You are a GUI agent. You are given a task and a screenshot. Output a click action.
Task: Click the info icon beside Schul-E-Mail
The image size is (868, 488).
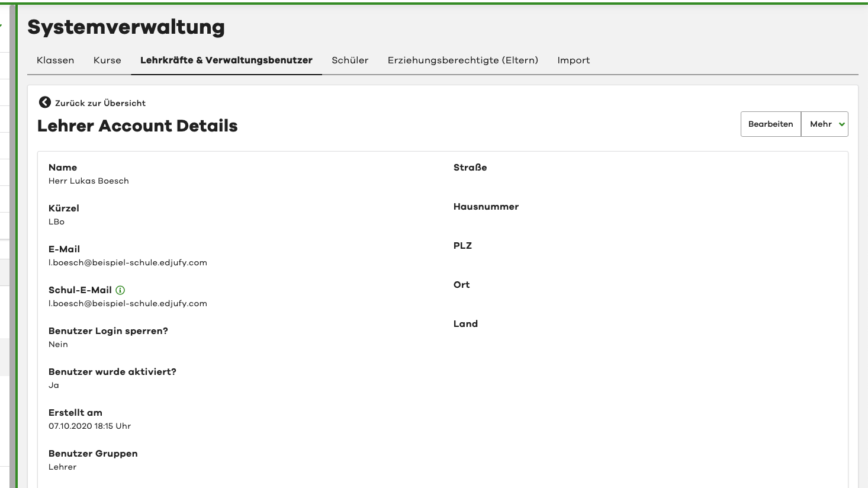pyautogui.click(x=120, y=290)
